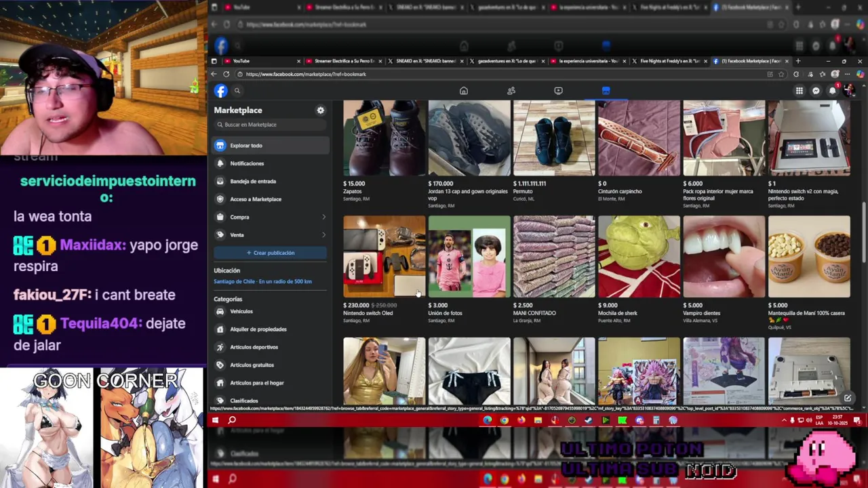This screenshot has height=488, width=868.
Task: Open the Facebook menu grid icon
Action: [x=800, y=91]
